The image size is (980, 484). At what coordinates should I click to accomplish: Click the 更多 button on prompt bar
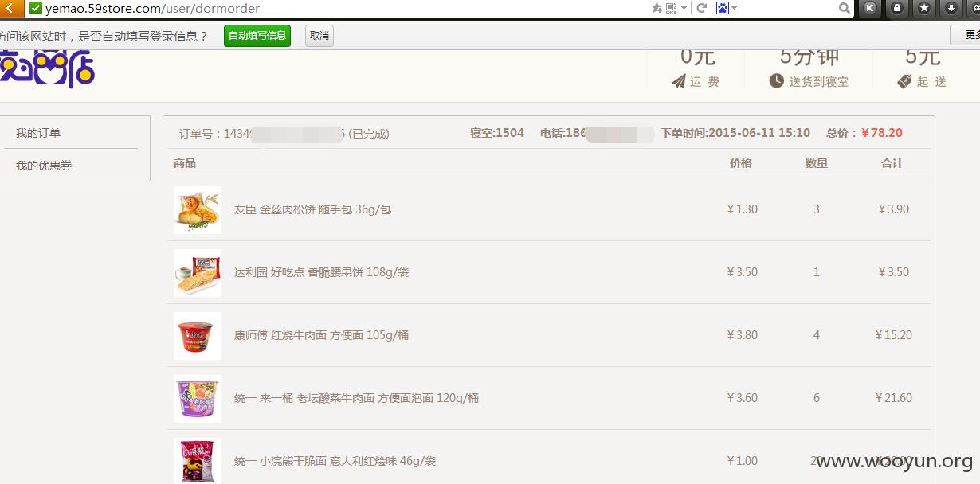966,35
